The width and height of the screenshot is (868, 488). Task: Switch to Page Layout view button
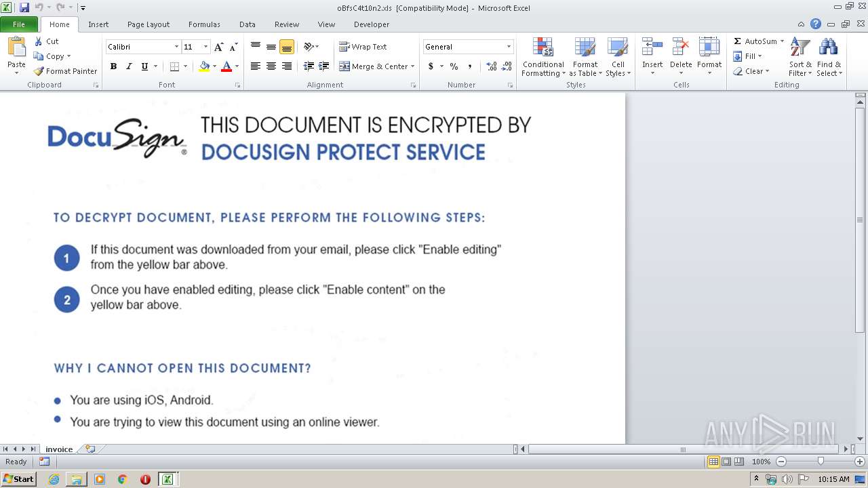[x=726, y=462]
